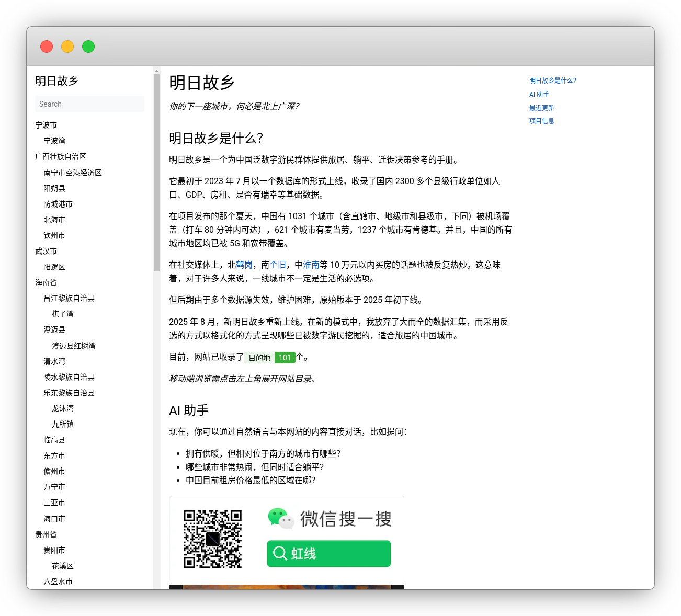Open the 鹤岗 link in the article

click(244, 265)
